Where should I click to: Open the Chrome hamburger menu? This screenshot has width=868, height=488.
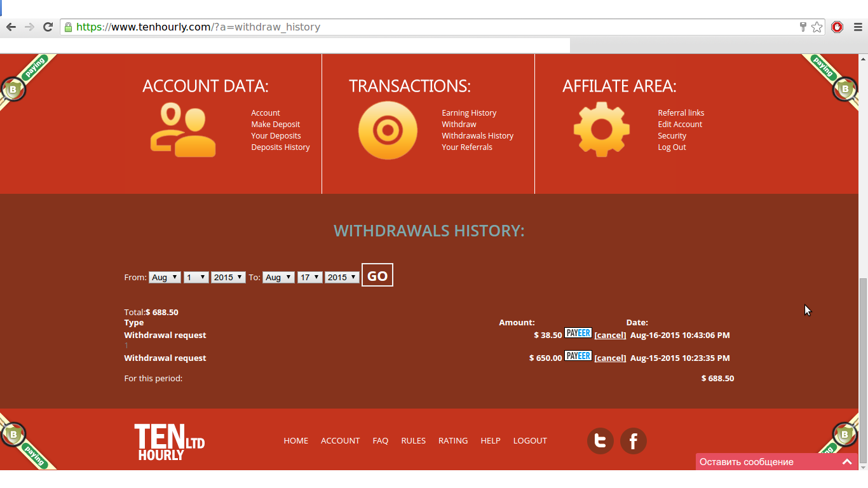857,27
